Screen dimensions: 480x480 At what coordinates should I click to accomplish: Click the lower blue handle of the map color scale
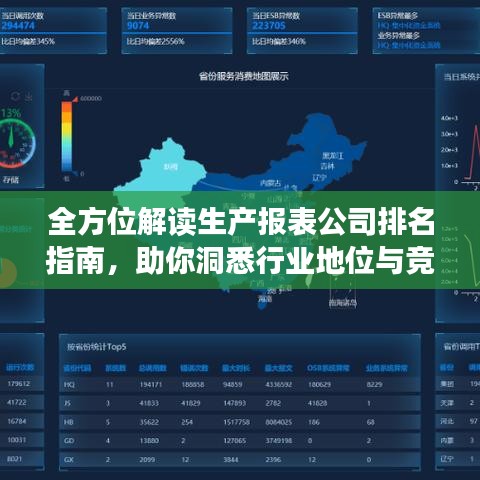click(75, 173)
